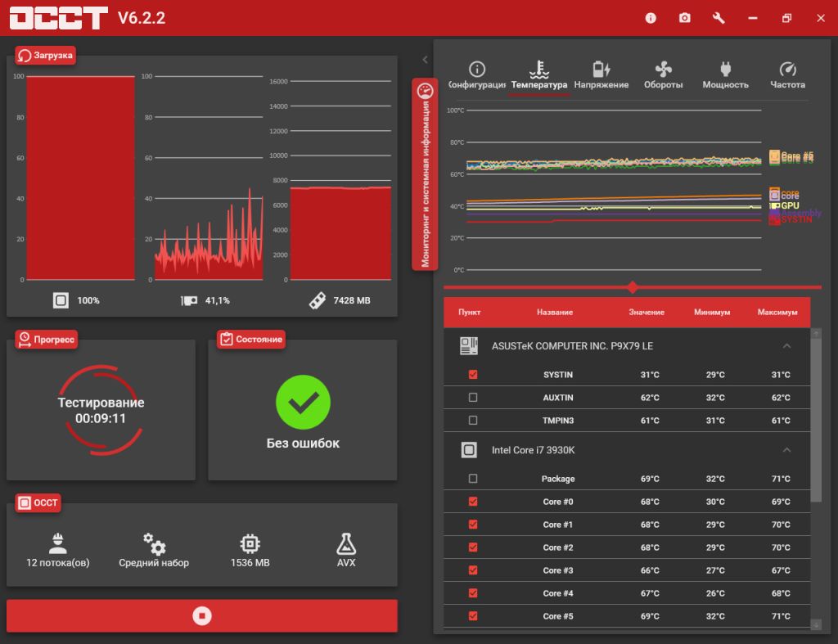This screenshot has height=644, width=838.
Task: Click the 12 threads worker icon
Action: pos(58,543)
